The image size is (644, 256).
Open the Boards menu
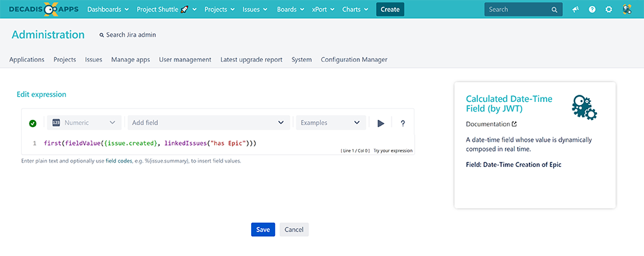[x=291, y=10]
